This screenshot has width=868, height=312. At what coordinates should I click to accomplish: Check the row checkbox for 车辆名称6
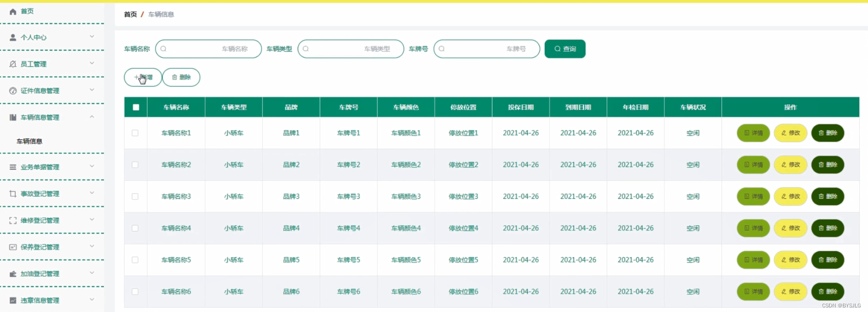coord(135,292)
